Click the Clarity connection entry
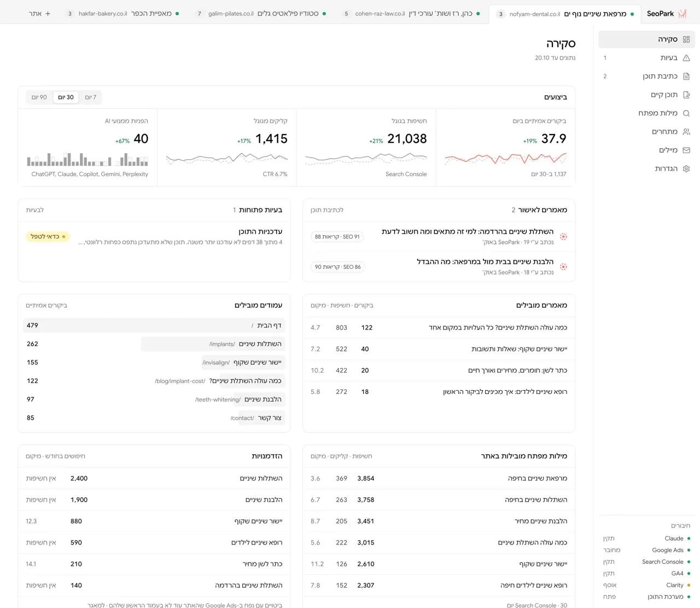This screenshot has height=608, width=700. pyautogui.click(x=647, y=585)
